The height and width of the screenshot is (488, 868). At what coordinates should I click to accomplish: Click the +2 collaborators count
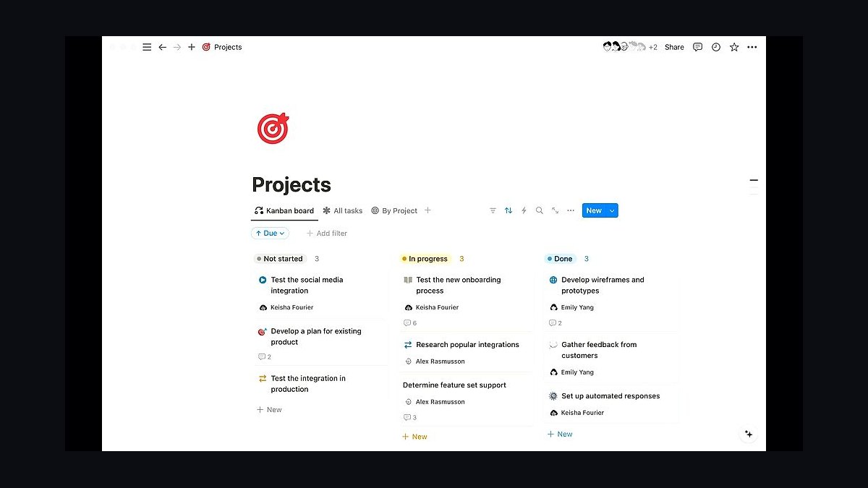point(652,47)
